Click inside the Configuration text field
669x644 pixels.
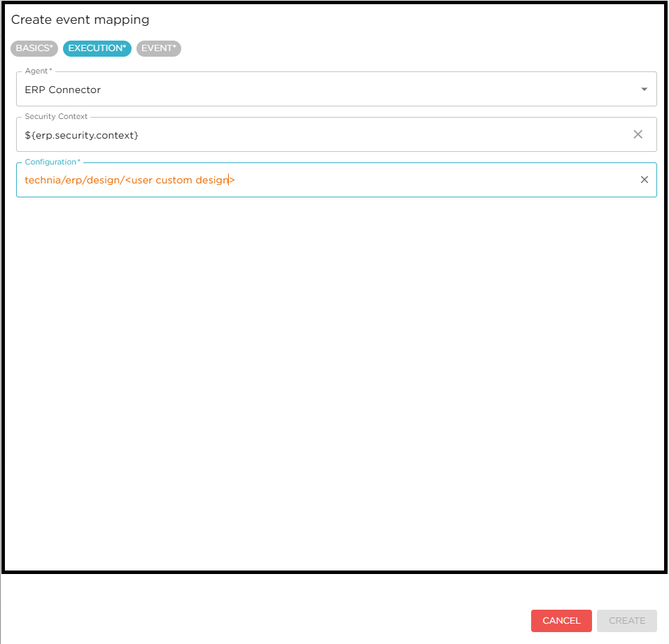pyautogui.click(x=315, y=179)
